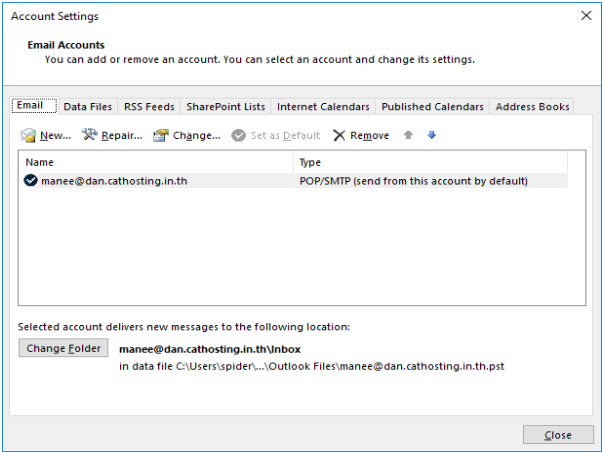Sort accounts by Type column header
This screenshot has height=452, width=602.
click(430, 162)
